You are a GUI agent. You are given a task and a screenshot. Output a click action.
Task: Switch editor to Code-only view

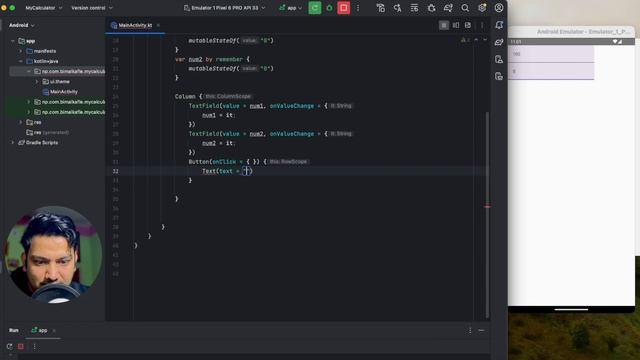pyautogui.click(x=444, y=25)
